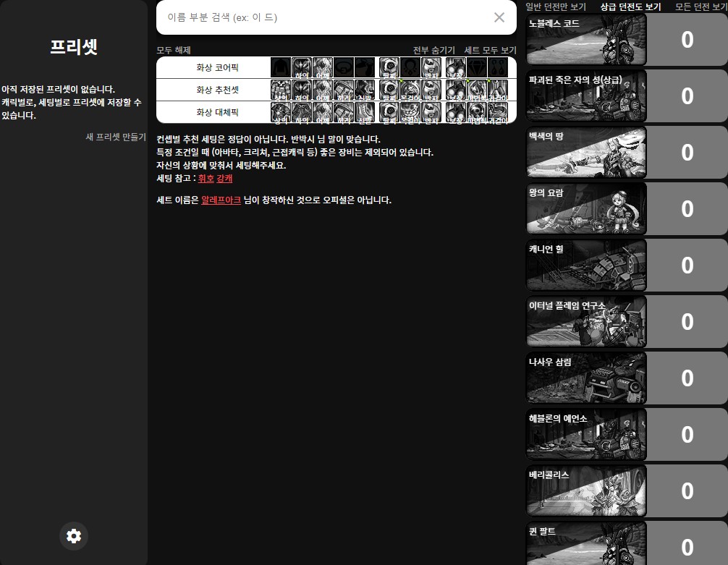Open the 알레프아크 creator link

point(221,200)
